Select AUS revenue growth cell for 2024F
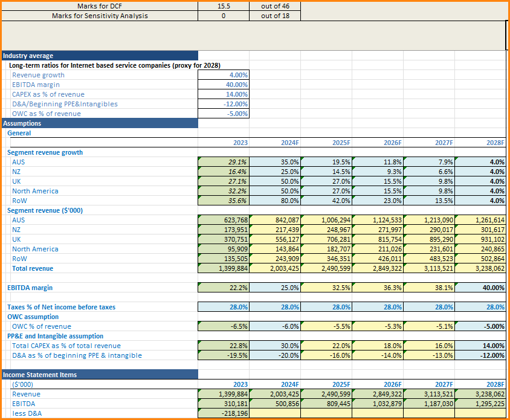Viewport: 510px width, 420px height. click(x=275, y=162)
